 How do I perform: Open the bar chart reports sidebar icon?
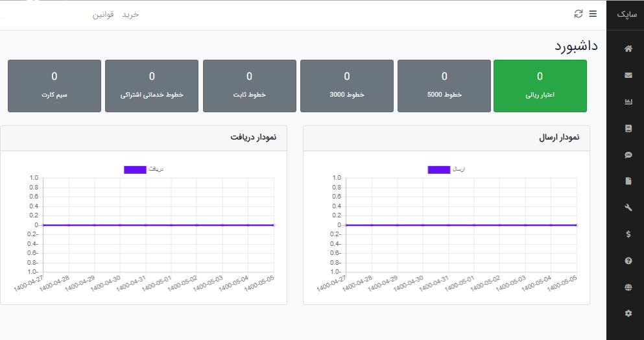click(x=627, y=102)
